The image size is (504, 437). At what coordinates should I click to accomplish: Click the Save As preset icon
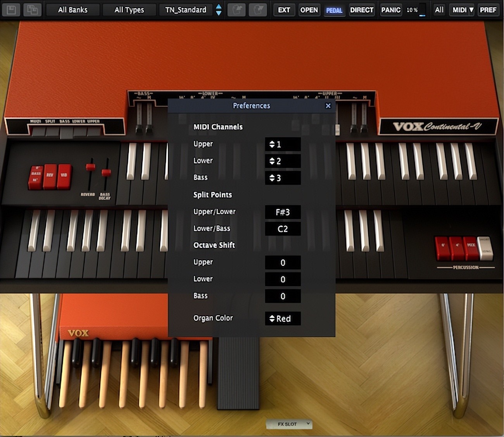point(33,10)
